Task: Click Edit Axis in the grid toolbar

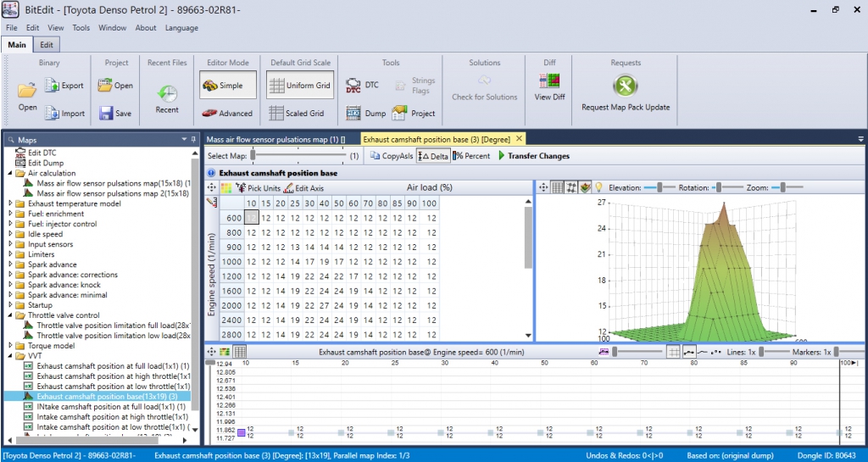Action: 303,188
